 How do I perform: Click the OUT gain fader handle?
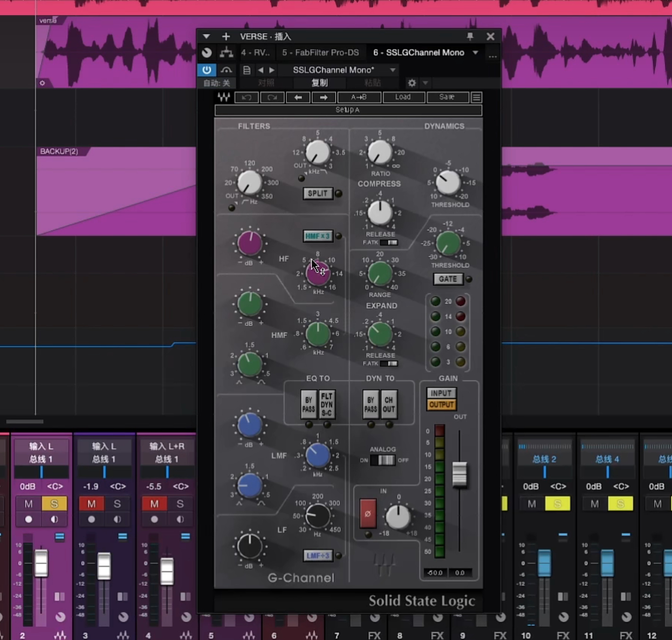(x=460, y=474)
